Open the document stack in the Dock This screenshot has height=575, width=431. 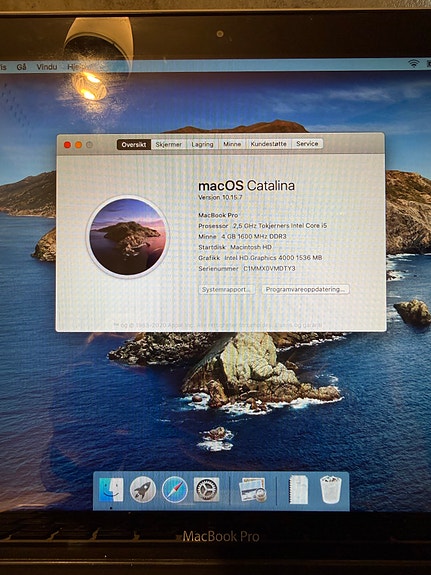coord(299,490)
